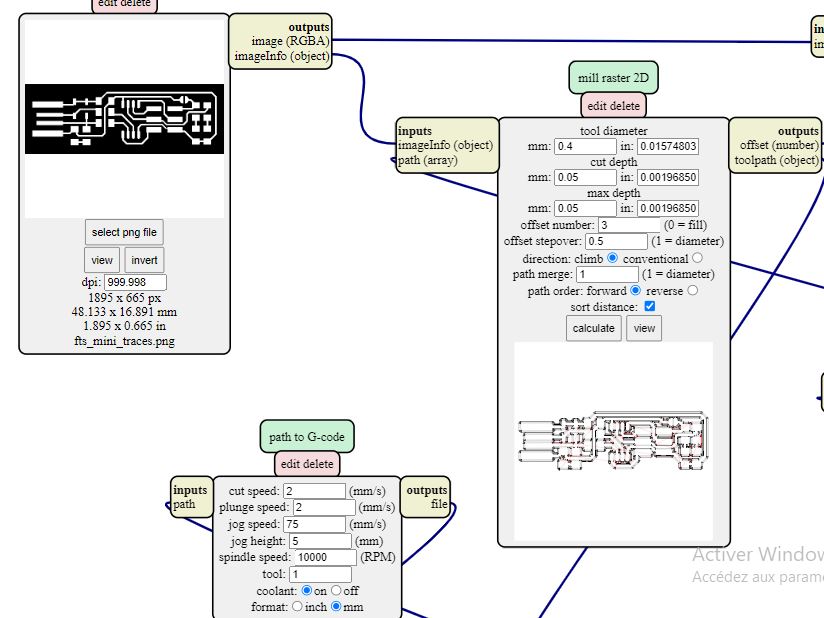Screen dimensions: 824x618
Task: Set tool diameter mm field
Action: 585,146
